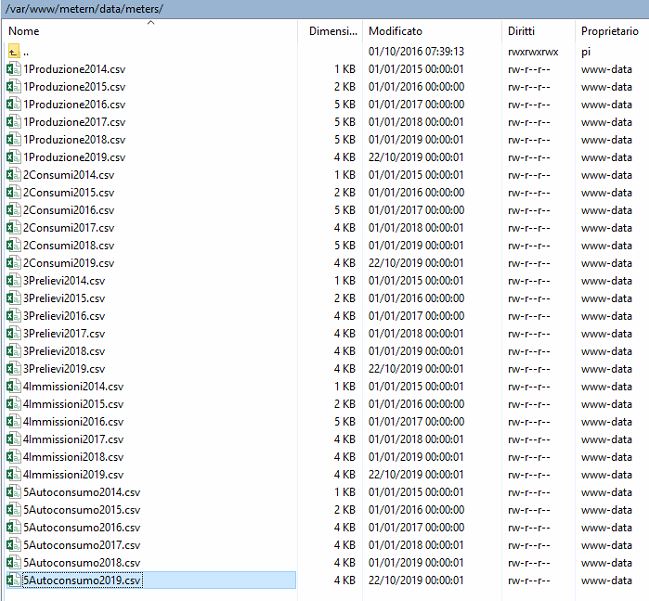649x601 pixels.
Task: Select file name 2Consumi2015.csv
Action: tap(68, 192)
